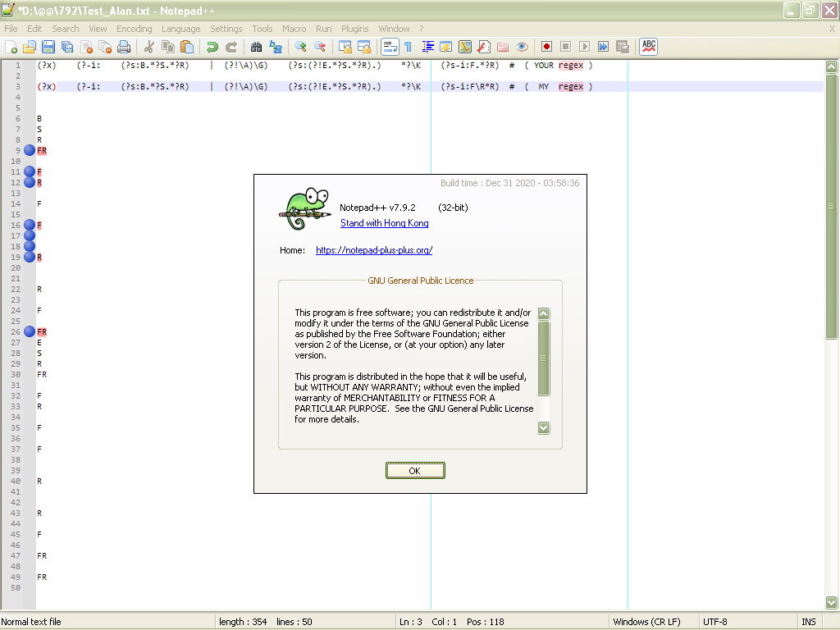Show the Document Map panel icon
This screenshot has width=840, height=630.
tap(465, 47)
